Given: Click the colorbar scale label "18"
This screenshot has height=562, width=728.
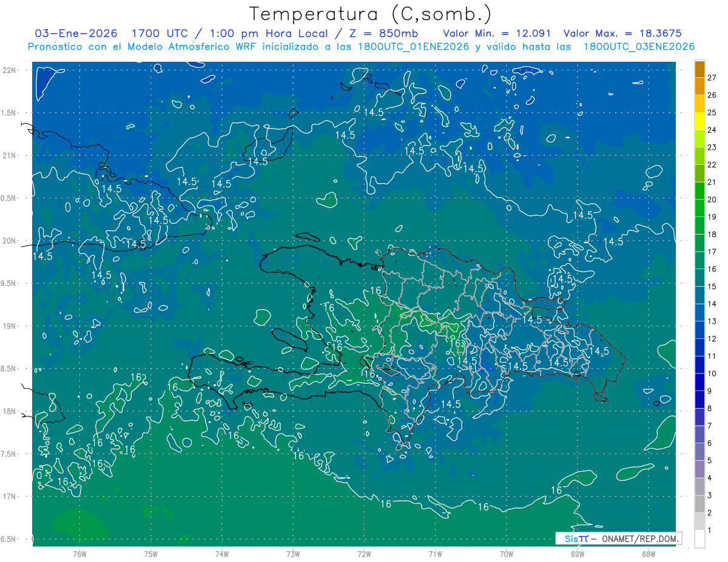Looking at the screenshot, I should pyautogui.click(x=712, y=235).
